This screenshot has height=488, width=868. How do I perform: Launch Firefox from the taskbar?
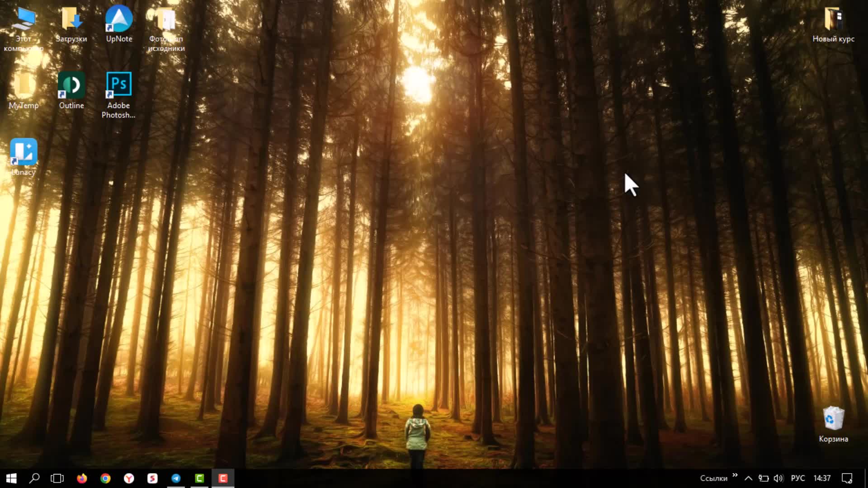[82, 478]
